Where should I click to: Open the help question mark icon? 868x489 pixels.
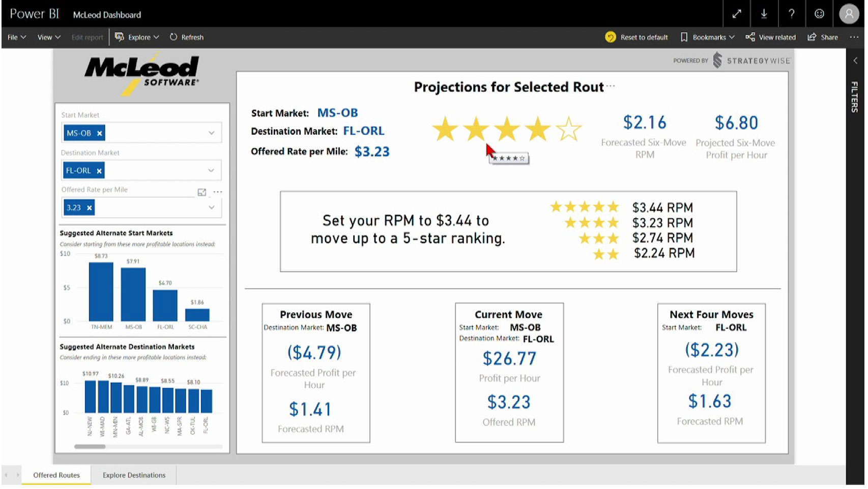[791, 14]
